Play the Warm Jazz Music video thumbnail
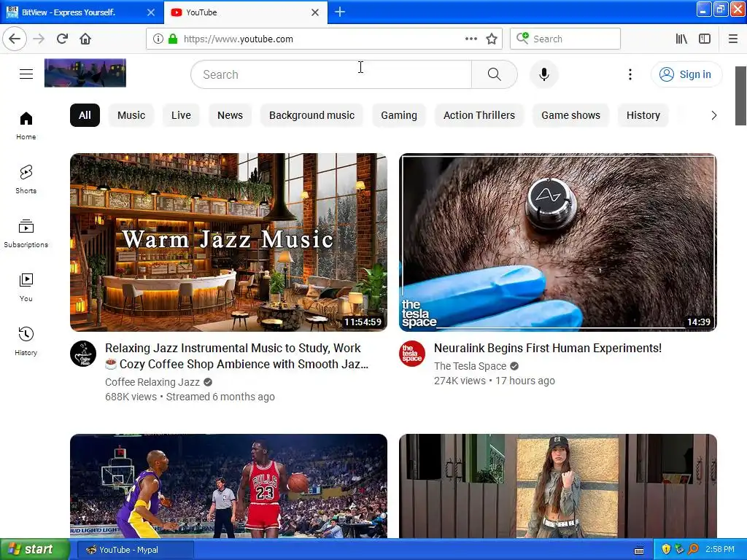Viewport: 747px width, 560px height. click(x=228, y=242)
